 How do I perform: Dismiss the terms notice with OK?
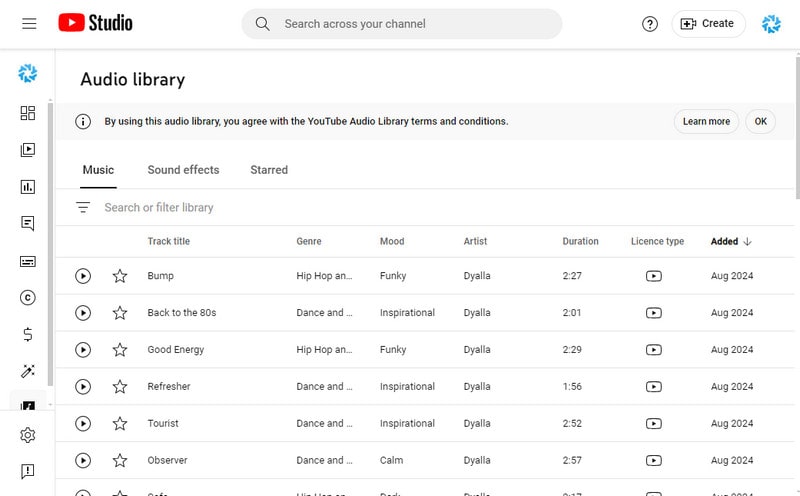(x=760, y=122)
